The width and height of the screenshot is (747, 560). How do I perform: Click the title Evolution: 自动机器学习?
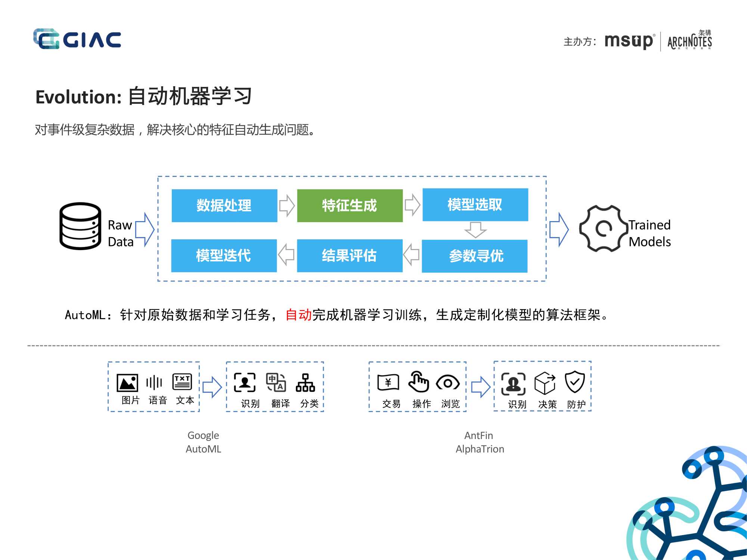[x=144, y=97]
